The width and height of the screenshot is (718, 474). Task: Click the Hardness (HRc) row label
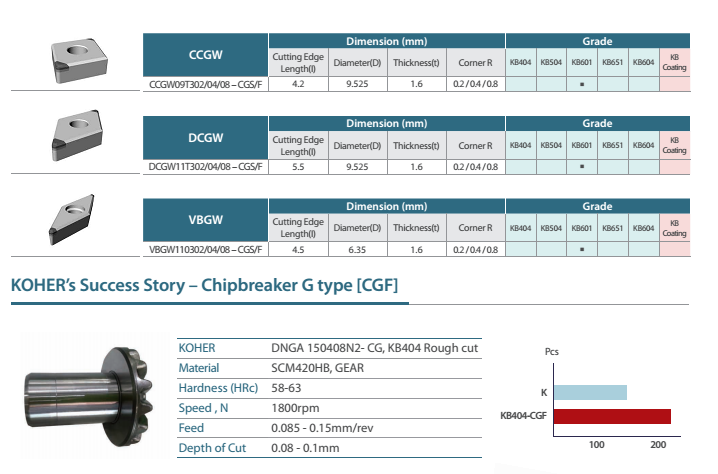click(x=214, y=388)
